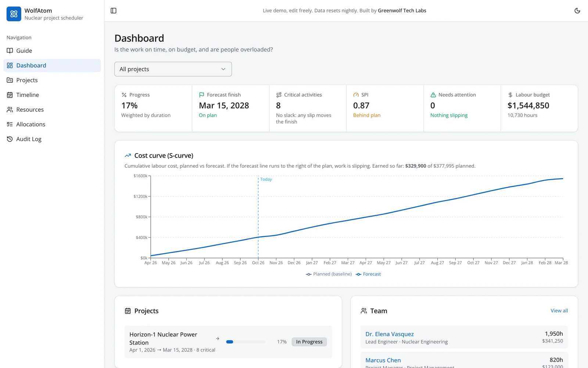The width and height of the screenshot is (588, 368).
Task: Toggle the Planned (baseline) legend series
Action: [329, 274]
